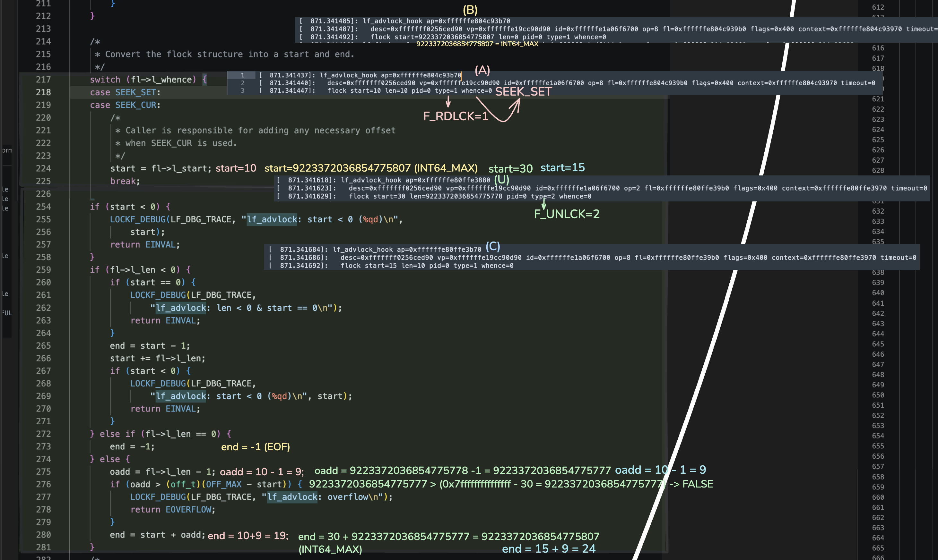This screenshot has width=938, height=560.
Task: Click the 'case SEEK_CUR:' code line
Action: click(125, 105)
